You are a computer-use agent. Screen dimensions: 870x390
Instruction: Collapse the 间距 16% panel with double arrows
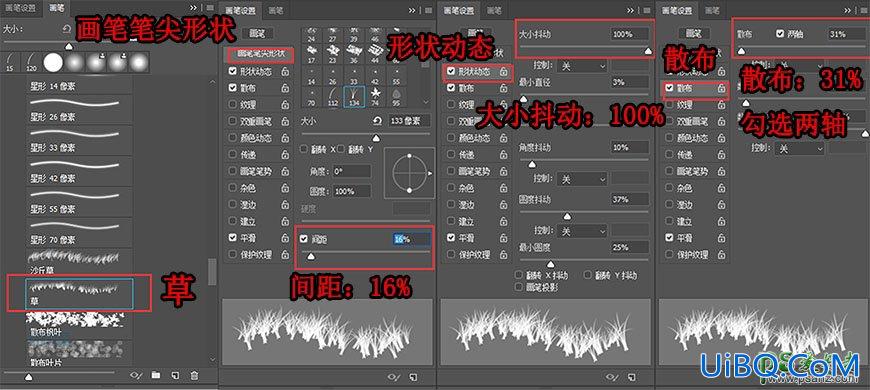point(412,10)
